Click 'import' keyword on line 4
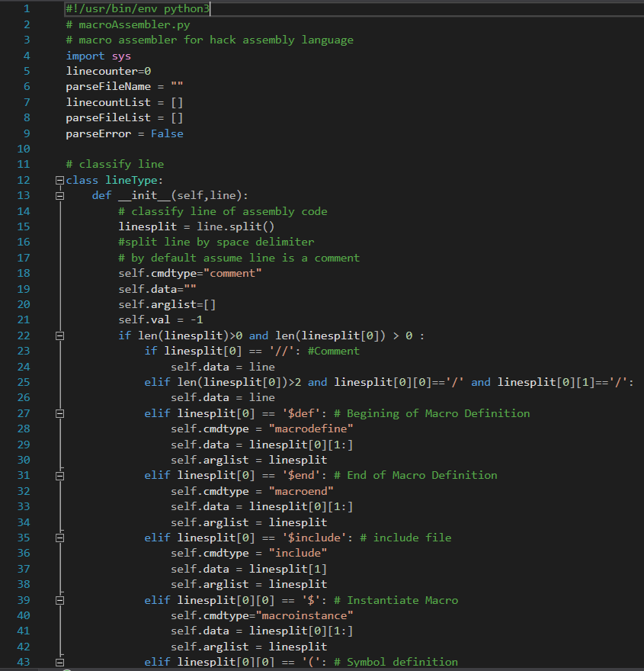This screenshot has height=671, width=644. pyautogui.click(x=85, y=56)
